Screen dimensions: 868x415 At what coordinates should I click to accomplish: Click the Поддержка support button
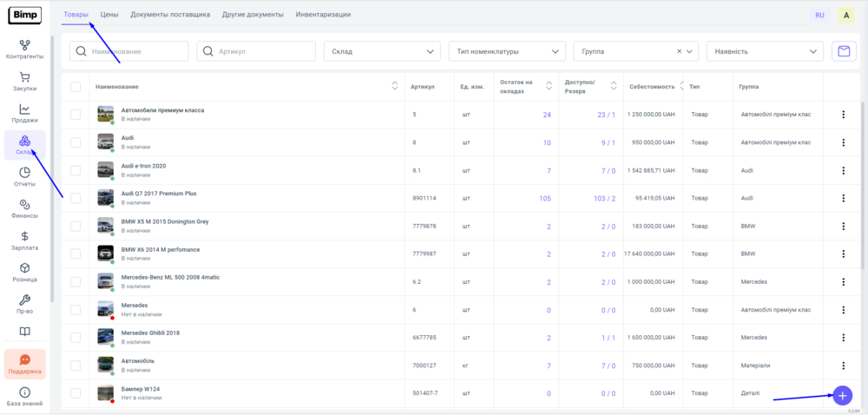[24, 364]
